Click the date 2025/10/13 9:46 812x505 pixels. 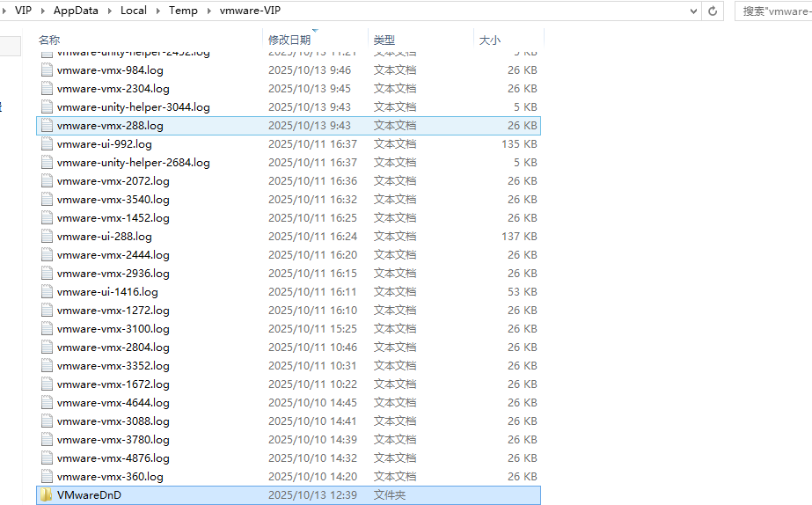(x=309, y=70)
